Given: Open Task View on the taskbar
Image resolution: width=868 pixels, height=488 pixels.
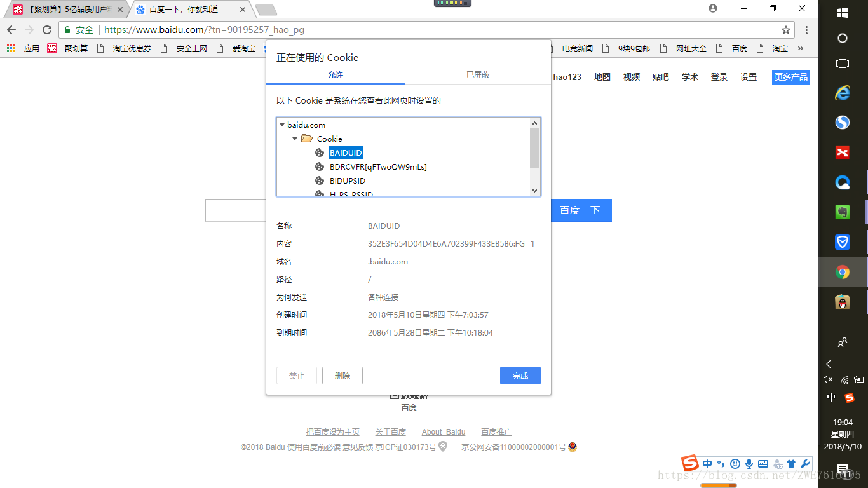Looking at the screenshot, I should (x=843, y=64).
